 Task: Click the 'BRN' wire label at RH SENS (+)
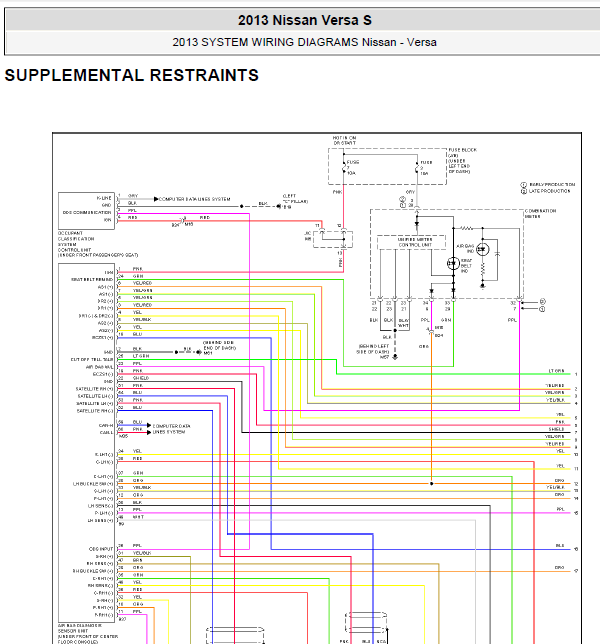tap(138, 560)
